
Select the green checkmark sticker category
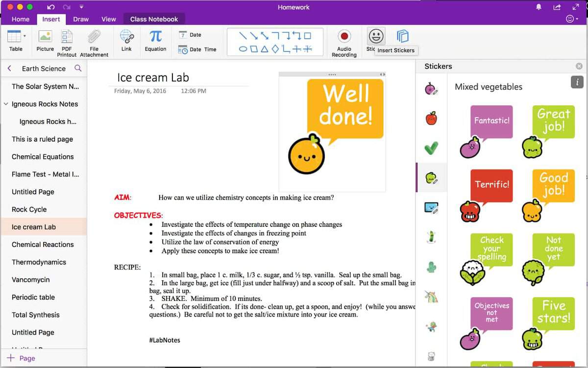click(431, 147)
